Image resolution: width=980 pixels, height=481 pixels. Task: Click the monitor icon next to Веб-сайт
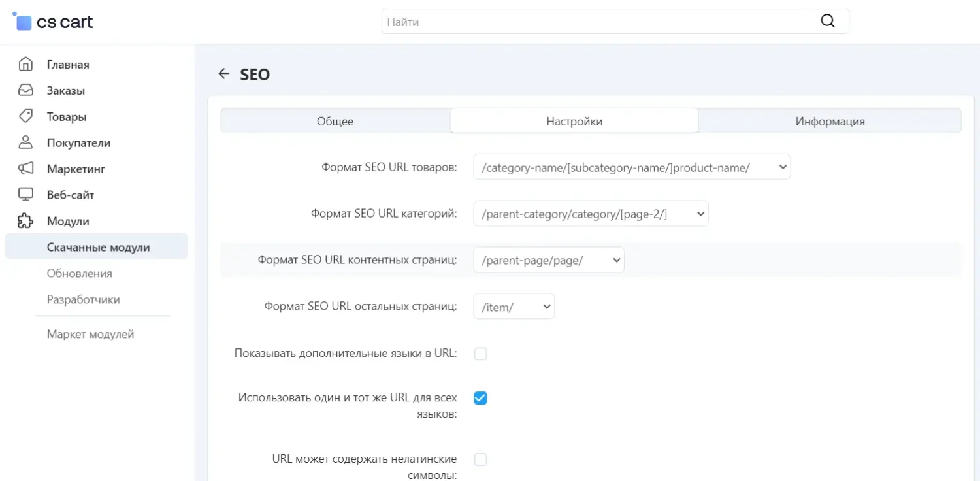[x=25, y=195]
